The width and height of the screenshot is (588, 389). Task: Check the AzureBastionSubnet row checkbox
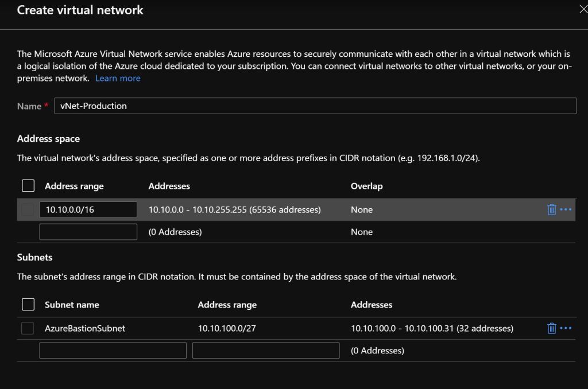pyautogui.click(x=28, y=328)
